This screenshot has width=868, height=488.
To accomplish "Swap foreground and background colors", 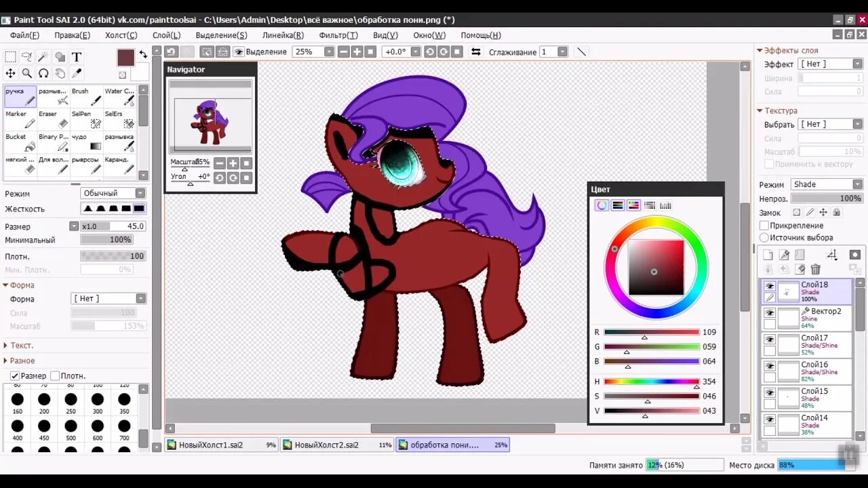I will pyautogui.click(x=143, y=54).
